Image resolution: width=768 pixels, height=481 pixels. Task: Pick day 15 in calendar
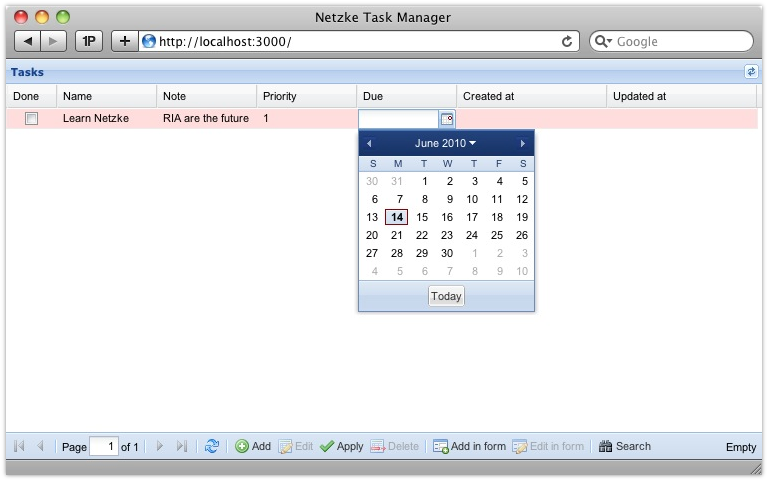click(422, 217)
